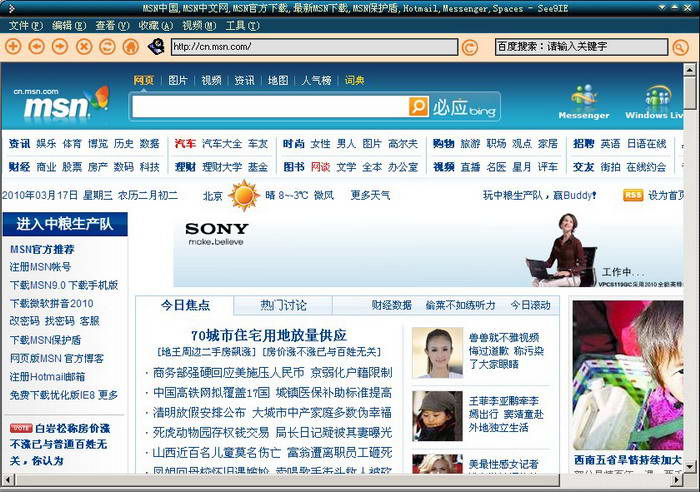Click 中国高铁网拟覆盖17国 news link

coord(211,393)
